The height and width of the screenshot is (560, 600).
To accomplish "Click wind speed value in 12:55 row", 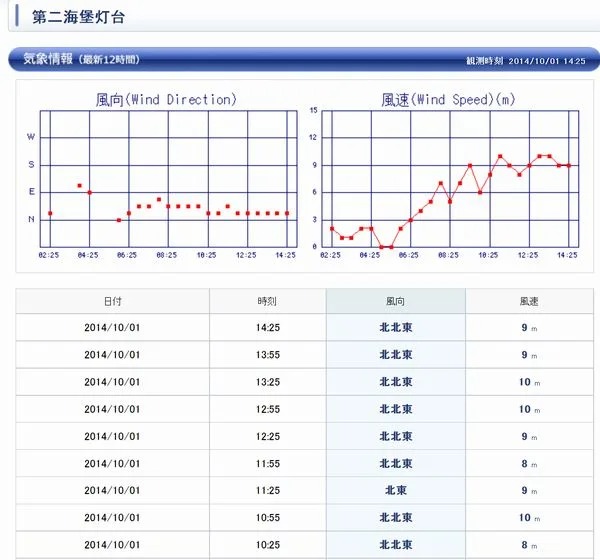I will point(528,409).
